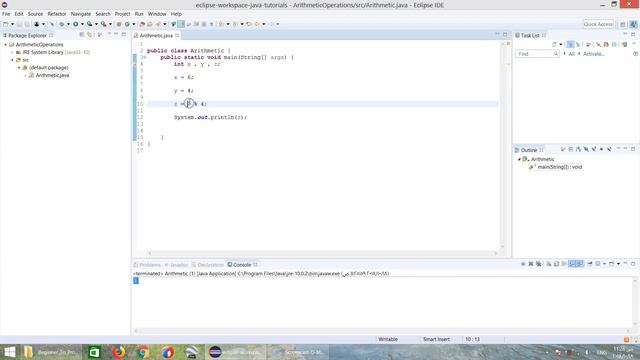The height and width of the screenshot is (360, 640).
Task: Toggle Categorized view in Task List
Action: point(570,44)
